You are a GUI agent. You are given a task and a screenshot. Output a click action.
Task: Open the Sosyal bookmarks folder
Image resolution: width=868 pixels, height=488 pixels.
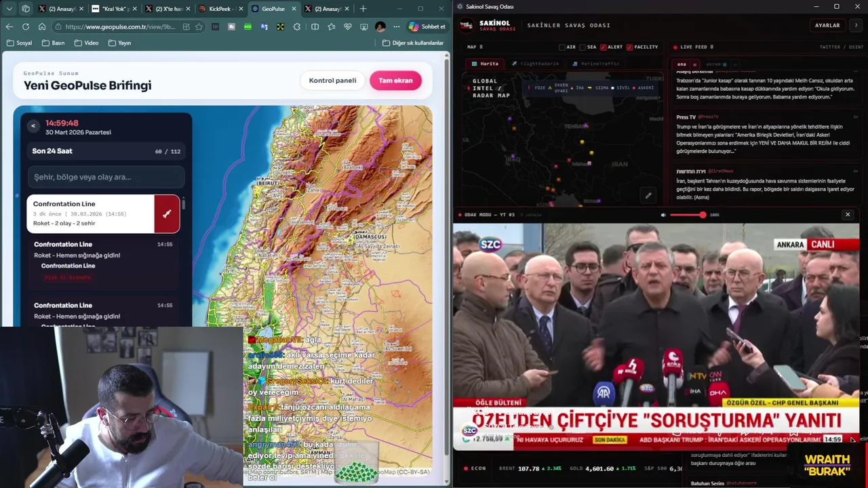(x=20, y=43)
